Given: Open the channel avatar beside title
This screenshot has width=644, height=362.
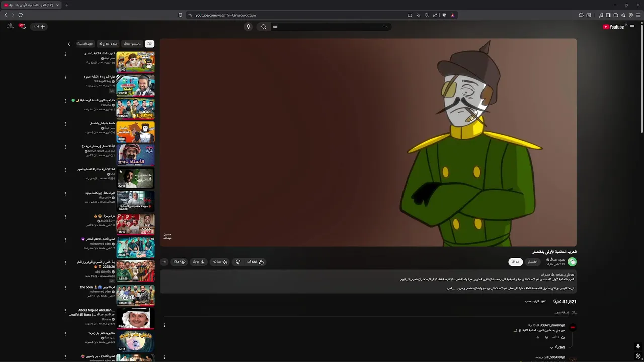Looking at the screenshot, I should click(x=572, y=262).
